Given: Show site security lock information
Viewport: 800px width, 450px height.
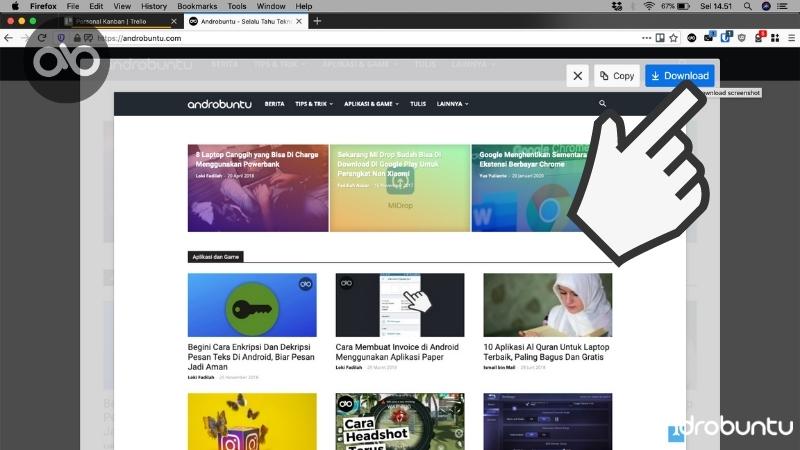Looking at the screenshot, I should point(77,38).
